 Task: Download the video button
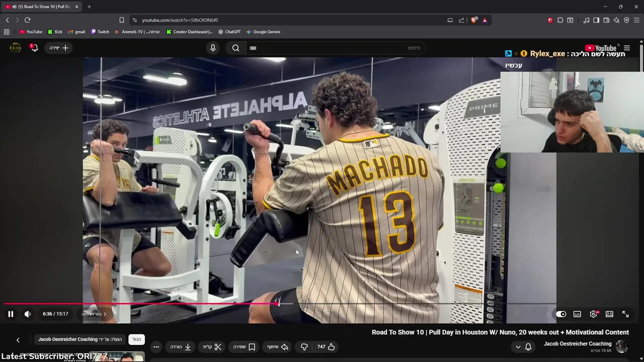(180, 346)
